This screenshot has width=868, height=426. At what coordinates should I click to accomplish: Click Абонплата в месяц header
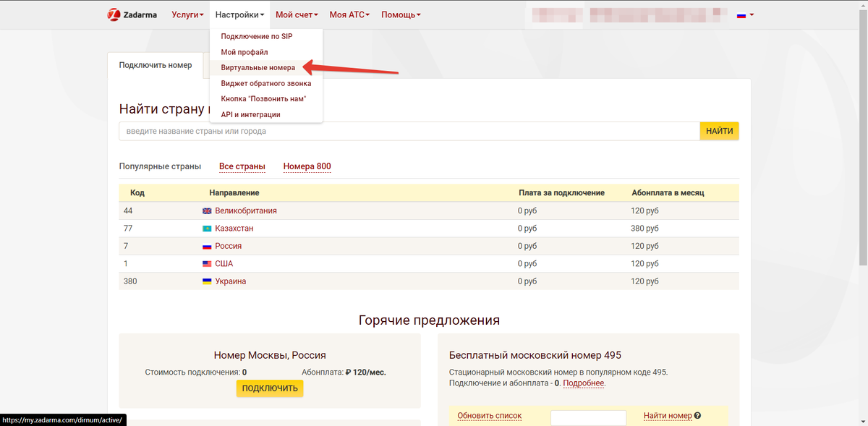[x=668, y=193]
